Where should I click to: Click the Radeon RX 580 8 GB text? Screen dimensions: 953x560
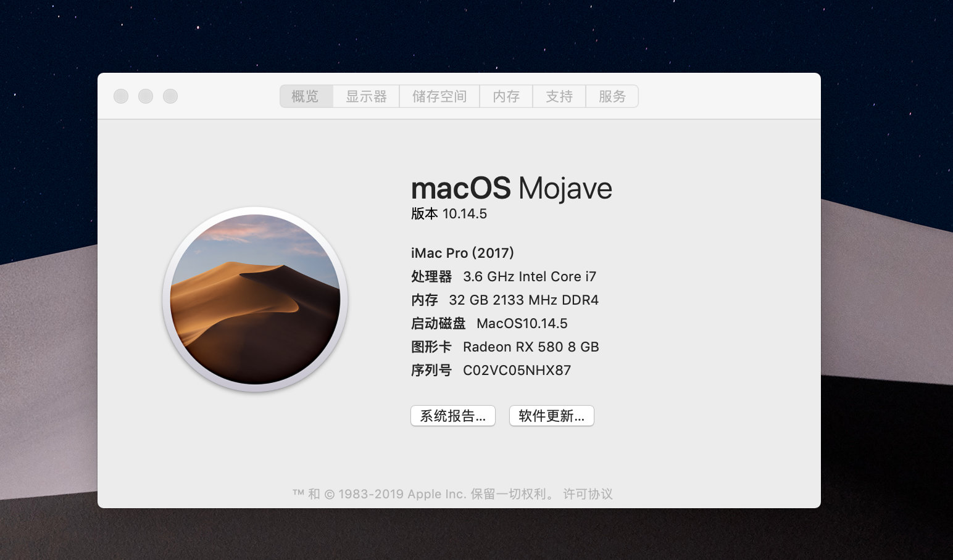click(x=531, y=347)
